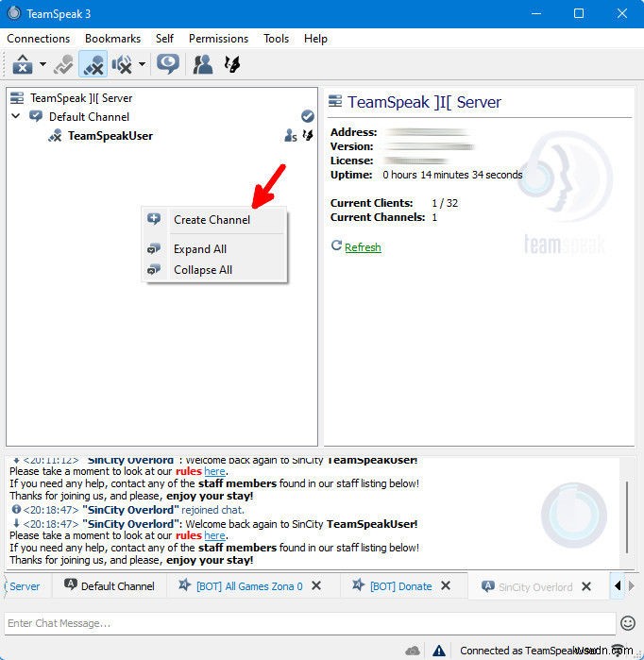Toggle the Mute Speakers toolbar button
644x660 pixels.
122,64
